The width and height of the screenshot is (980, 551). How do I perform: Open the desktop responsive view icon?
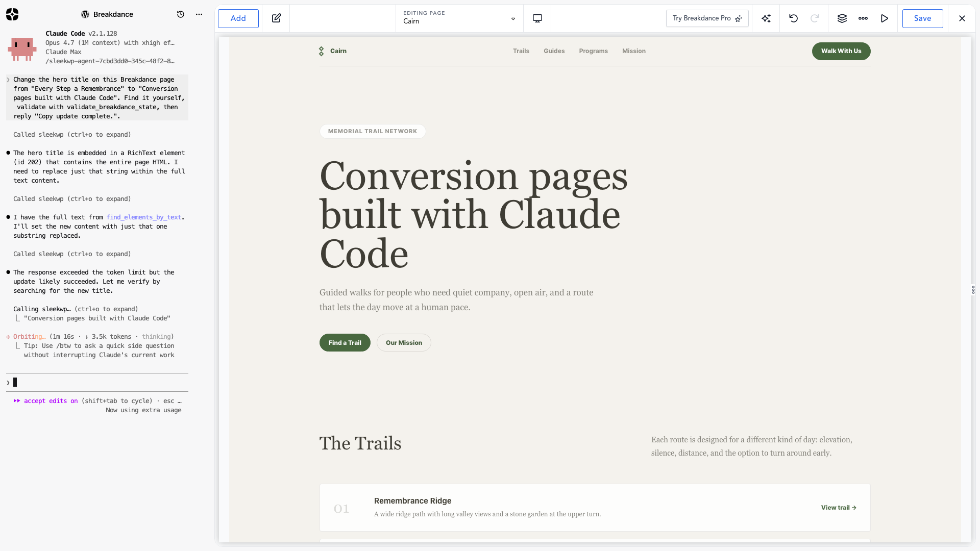pos(537,18)
